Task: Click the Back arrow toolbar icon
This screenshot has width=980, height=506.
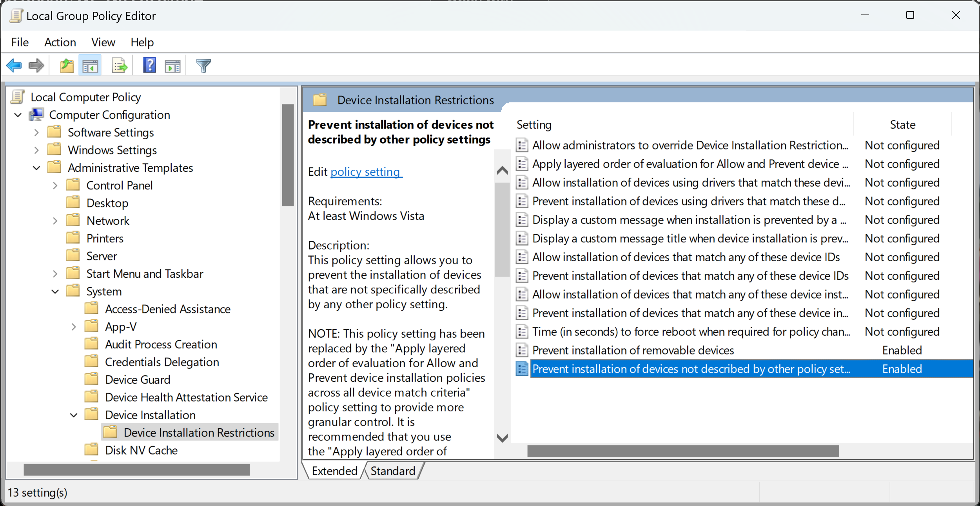Action: (x=14, y=66)
